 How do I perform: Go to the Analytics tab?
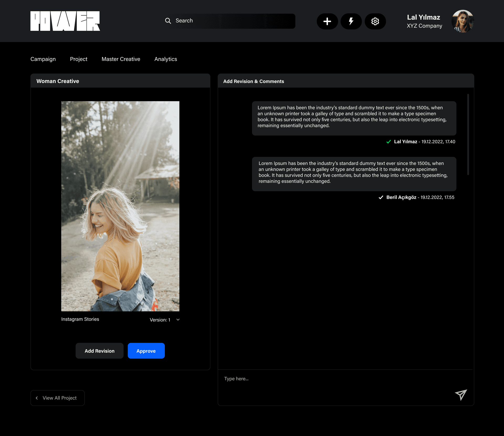(166, 59)
